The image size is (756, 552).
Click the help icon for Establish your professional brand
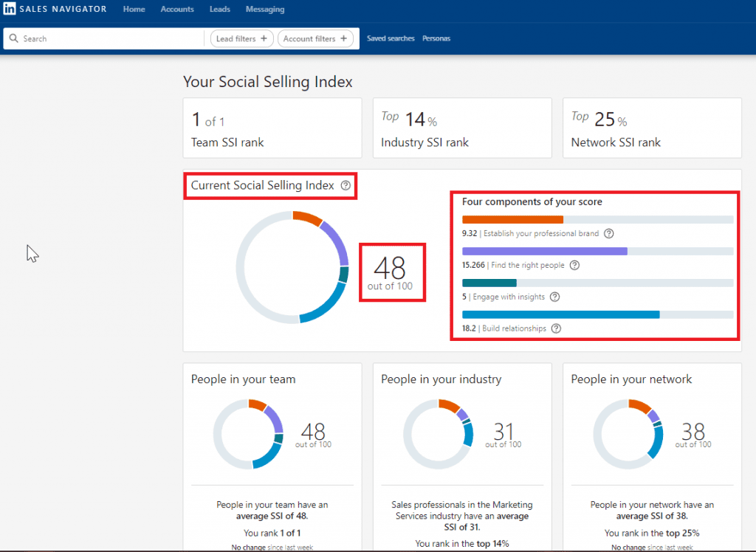608,233
